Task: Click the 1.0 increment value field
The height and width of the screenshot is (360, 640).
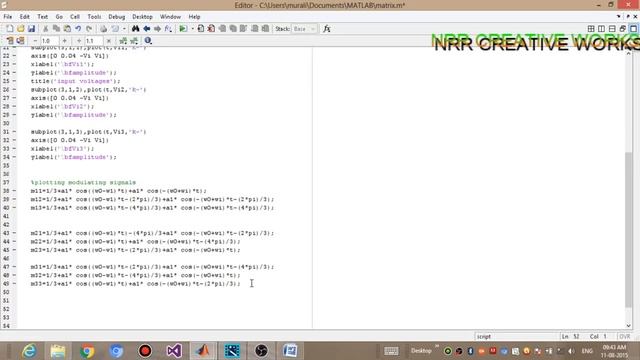Action: (49, 40)
